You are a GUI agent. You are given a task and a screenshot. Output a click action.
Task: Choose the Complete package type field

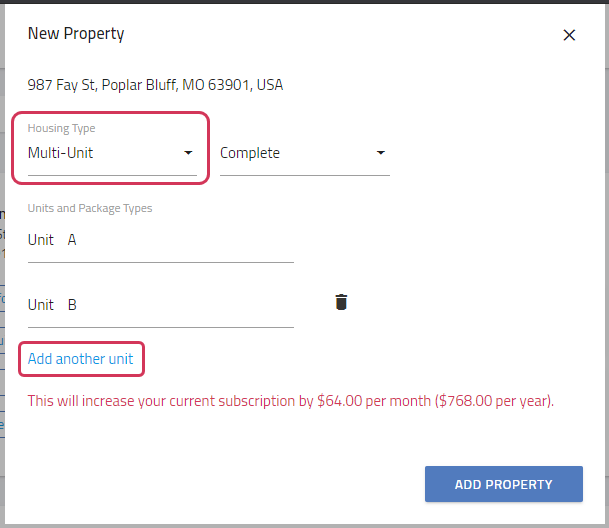click(x=304, y=153)
